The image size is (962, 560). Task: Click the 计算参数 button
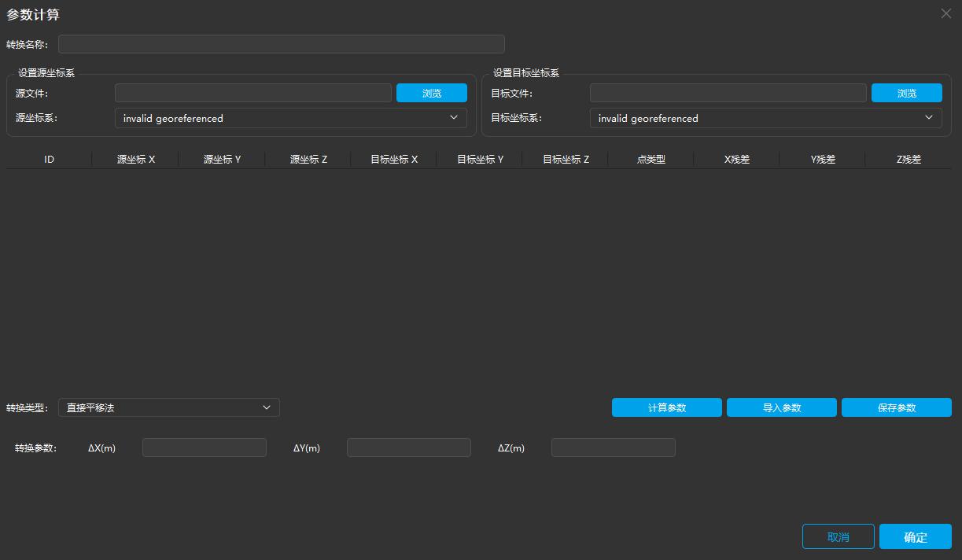click(667, 407)
